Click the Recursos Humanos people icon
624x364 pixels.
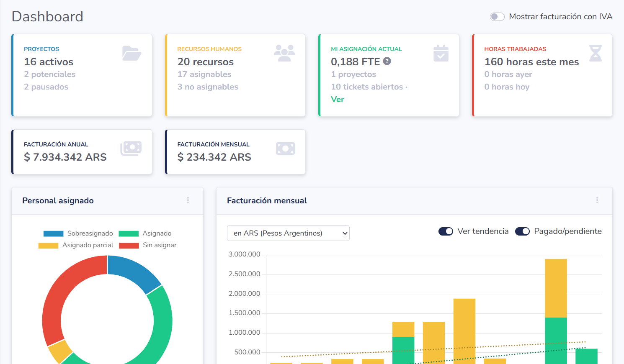coord(285,52)
